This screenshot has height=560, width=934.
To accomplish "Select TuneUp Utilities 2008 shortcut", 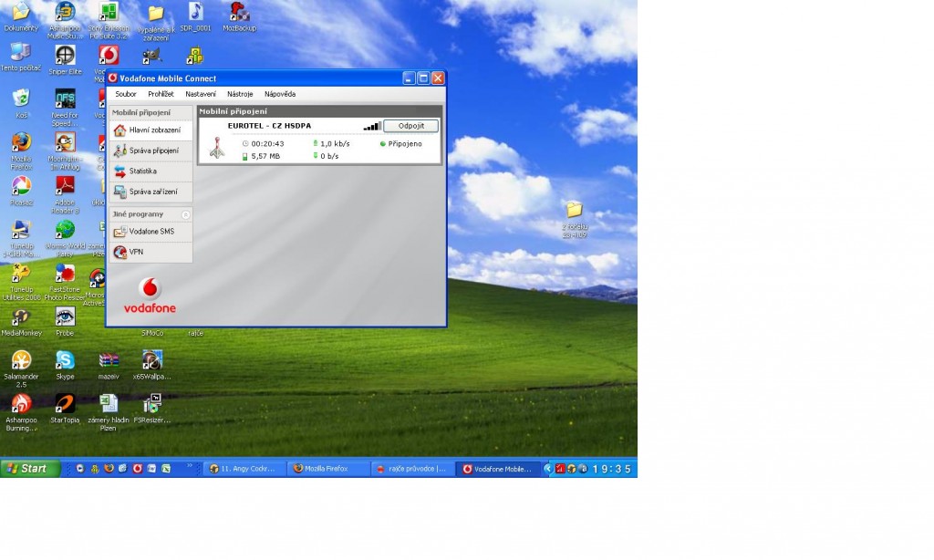I will [21, 282].
